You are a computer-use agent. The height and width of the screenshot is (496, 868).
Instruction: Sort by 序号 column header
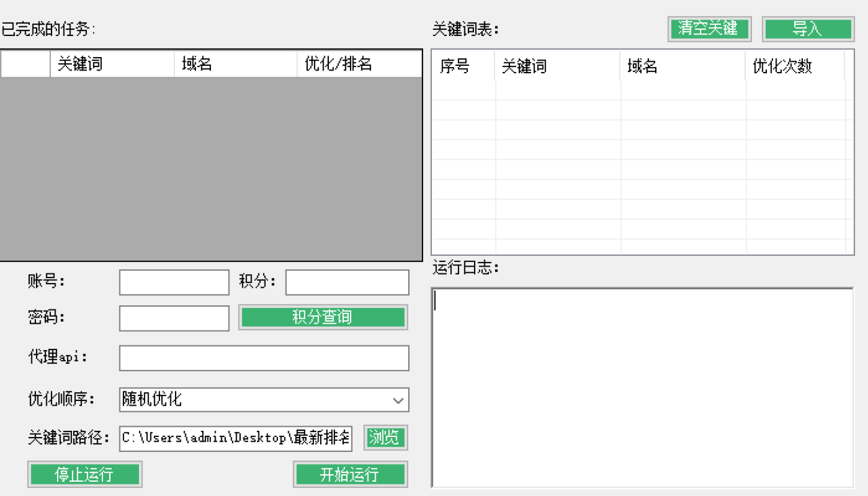pyautogui.click(x=463, y=66)
